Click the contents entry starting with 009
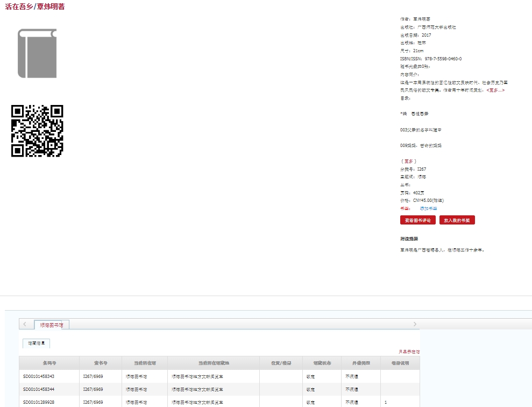Screen dimensions: 532x407 pyautogui.click(x=421, y=145)
